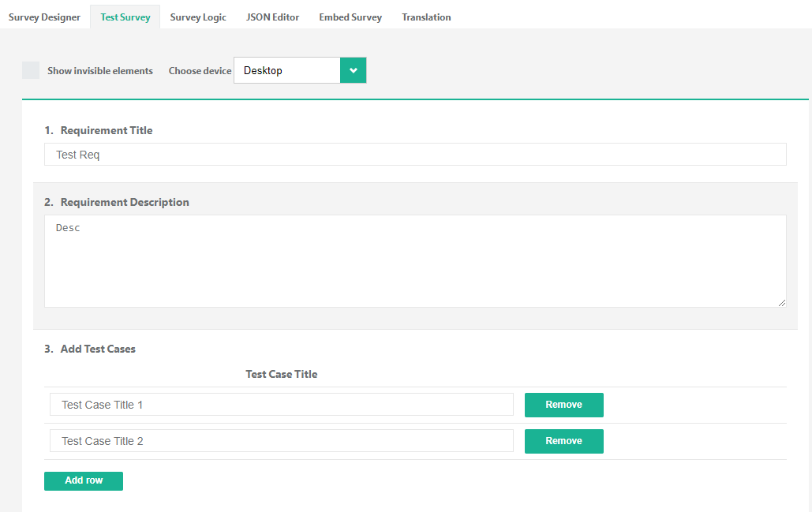Open the Survey Logic tab
This screenshot has height=512, width=812.
[x=198, y=17]
